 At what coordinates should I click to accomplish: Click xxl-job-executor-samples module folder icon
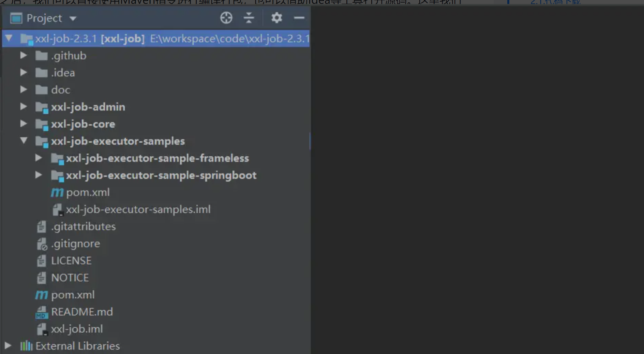point(42,142)
